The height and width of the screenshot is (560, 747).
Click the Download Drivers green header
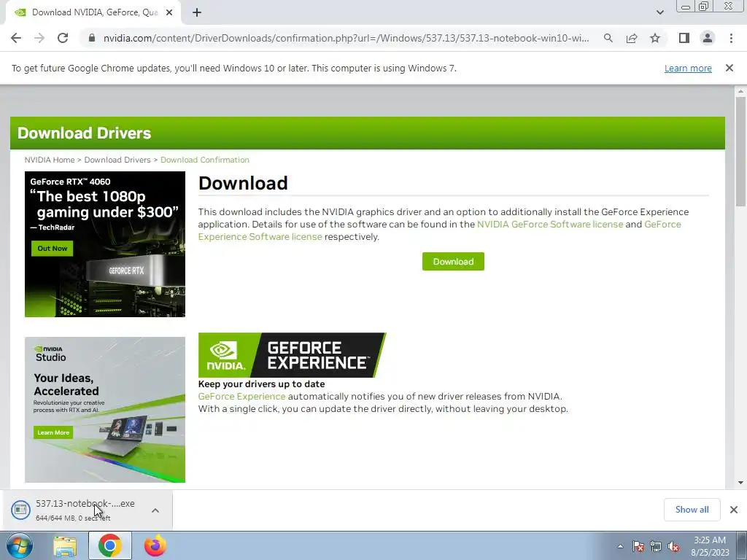[368, 133]
